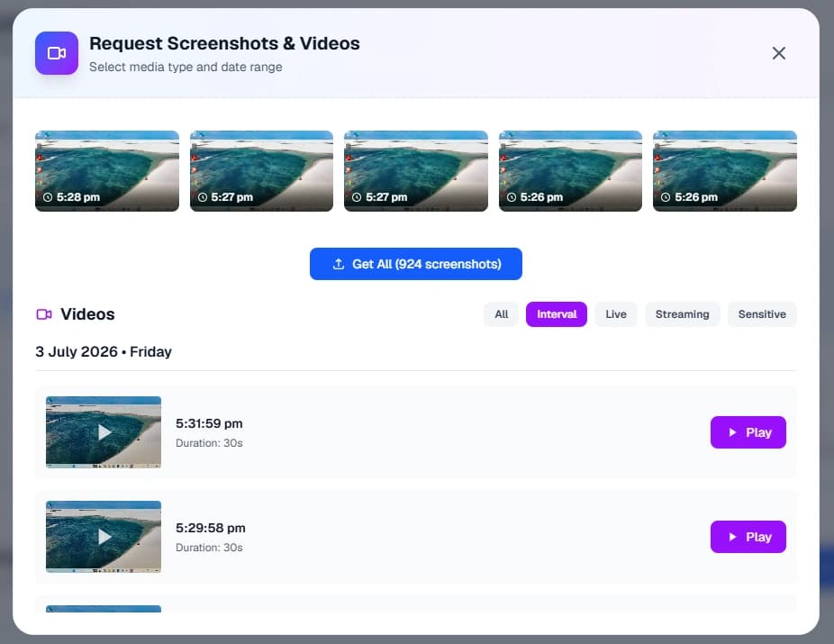
Task: Open the 5:28 pm screenshot thumbnail
Action: 107,171
